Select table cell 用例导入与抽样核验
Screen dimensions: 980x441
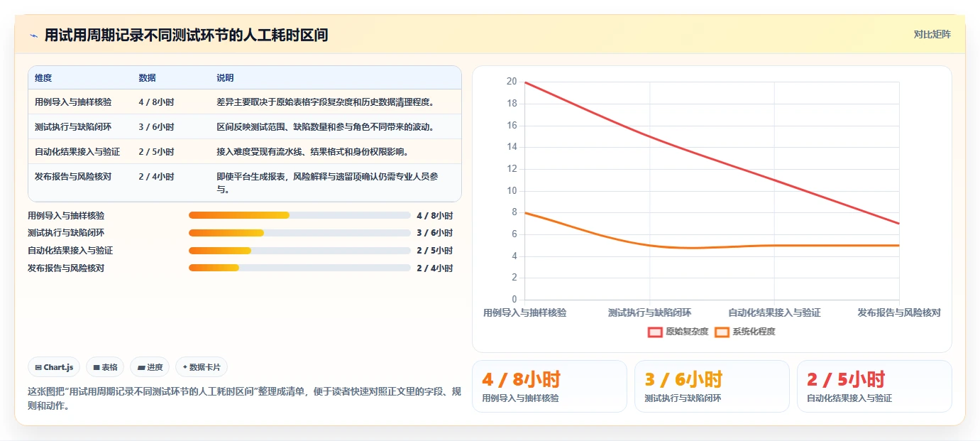73,102
